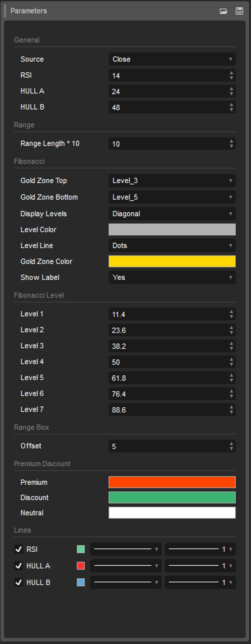
Task: Disable the HULL B line
Action: pyautogui.click(x=18, y=582)
